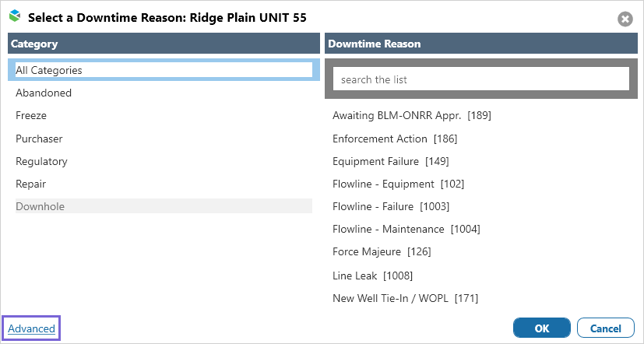
Task: Choose the Abandoned category
Action: (44, 93)
